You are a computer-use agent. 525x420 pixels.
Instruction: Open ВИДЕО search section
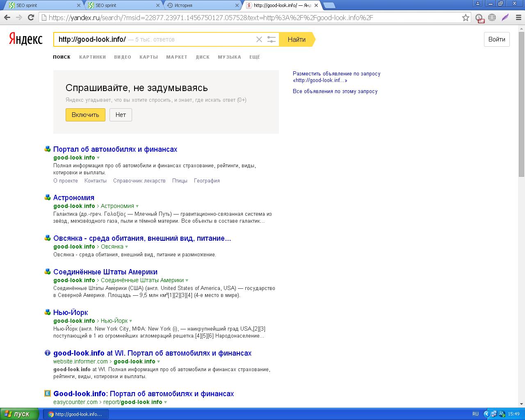(123, 57)
